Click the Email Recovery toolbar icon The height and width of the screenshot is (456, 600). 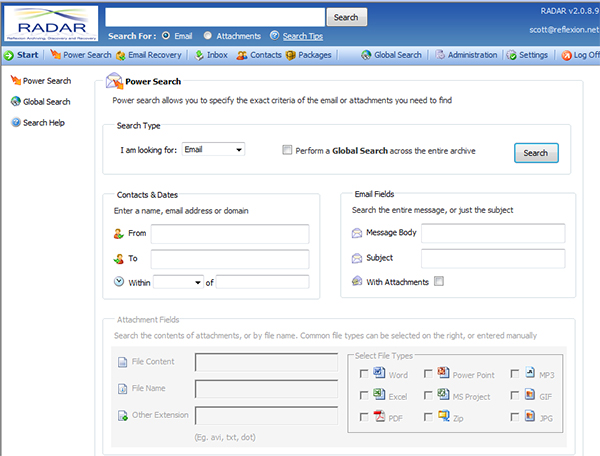pos(121,55)
